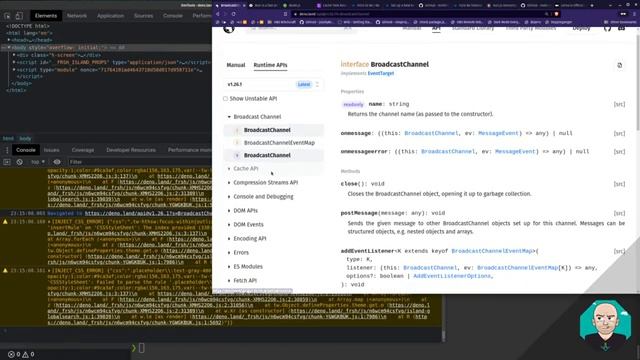Open the Issues drawer tab
The width and height of the screenshot is (640, 360).
coord(51,150)
